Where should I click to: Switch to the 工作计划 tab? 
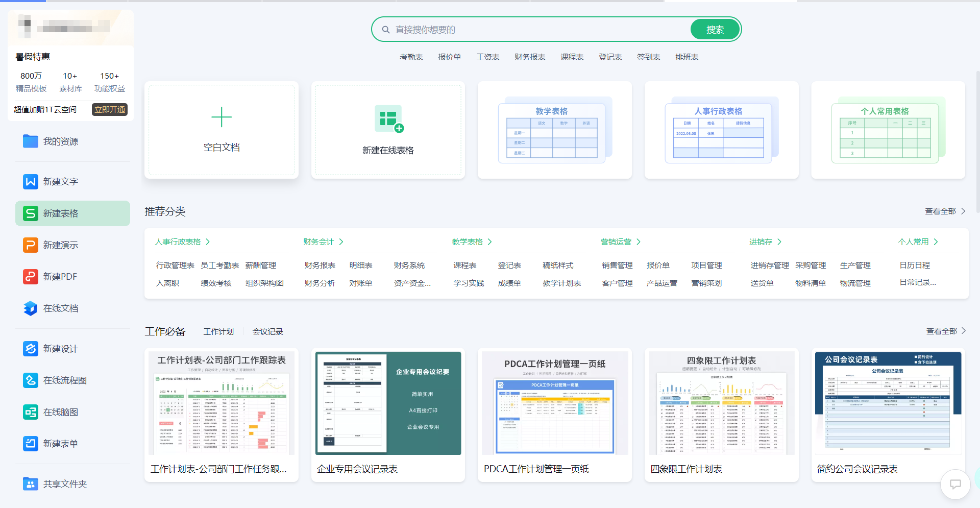tap(218, 331)
